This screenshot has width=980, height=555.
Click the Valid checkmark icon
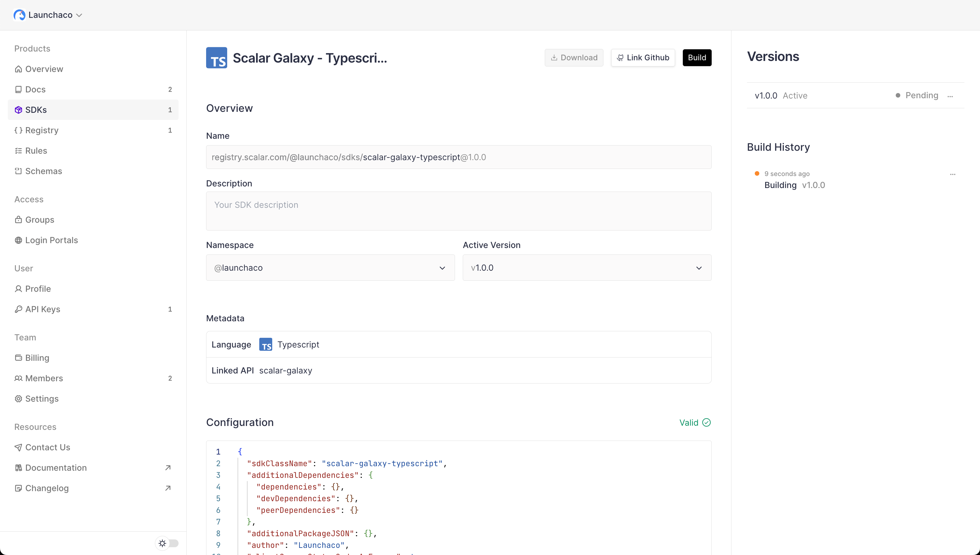click(706, 422)
